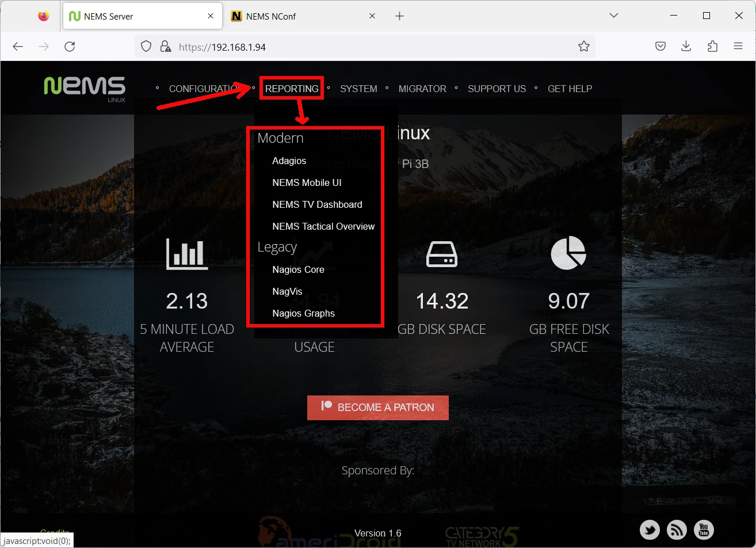Select the load average bar chart icon
Viewport: 756px width, 548px height.
tap(187, 254)
